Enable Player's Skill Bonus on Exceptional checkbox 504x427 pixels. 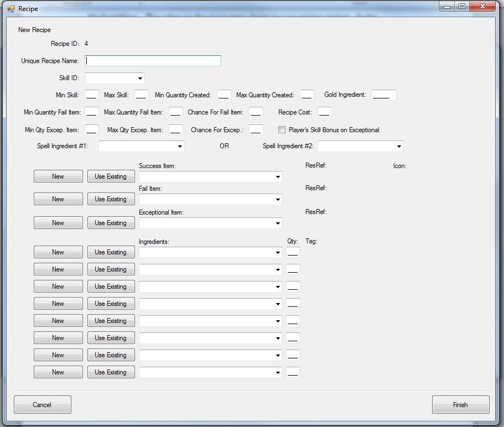pos(282,130)
